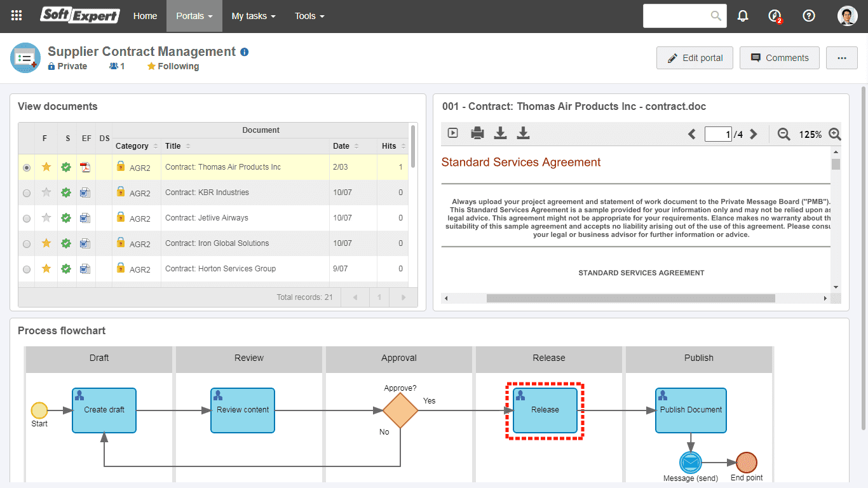
Task: Toggle favorite star for Jetlive Airways
Action: (46, 218)
